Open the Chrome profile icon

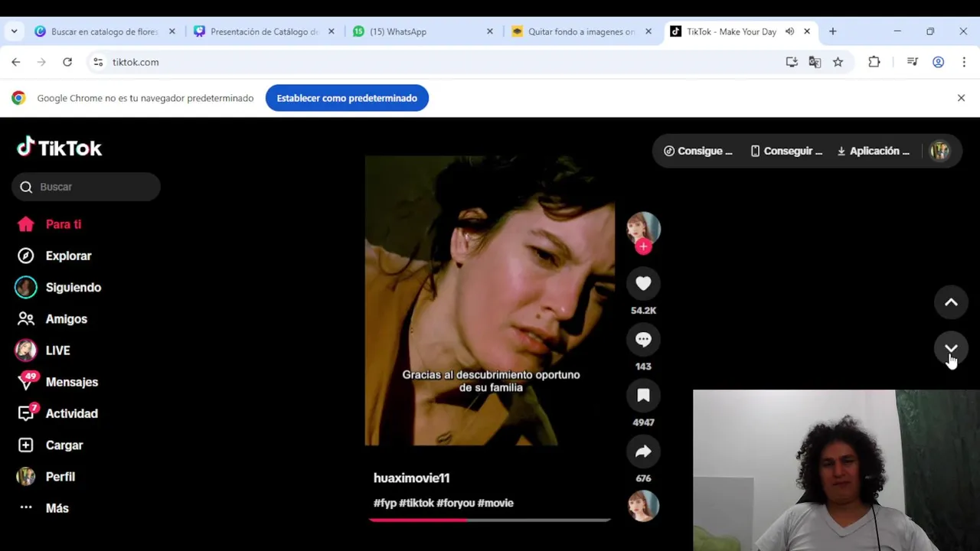click(x=938, y=62)
